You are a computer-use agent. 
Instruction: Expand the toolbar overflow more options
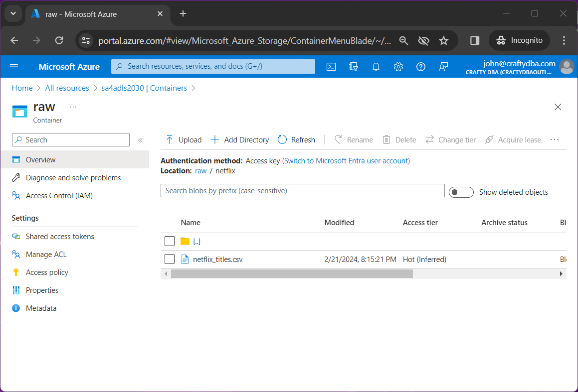coord(555,140)
